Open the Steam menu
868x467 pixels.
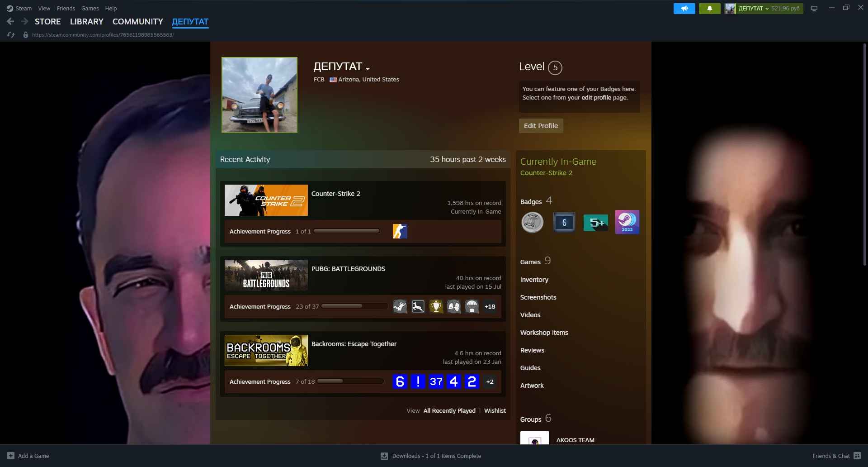(x=24, y=9)
